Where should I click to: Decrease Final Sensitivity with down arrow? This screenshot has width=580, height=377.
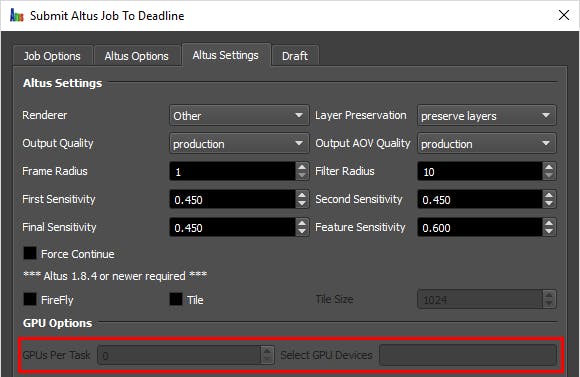pos(302,232)
